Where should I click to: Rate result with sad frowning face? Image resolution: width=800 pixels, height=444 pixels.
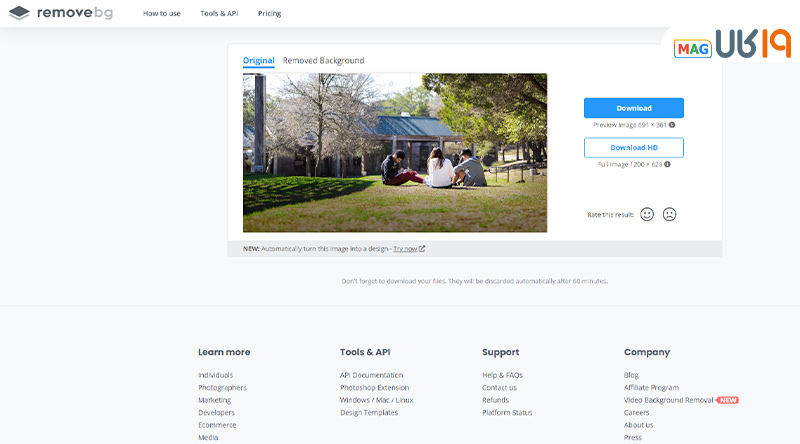tap(669, 214)
